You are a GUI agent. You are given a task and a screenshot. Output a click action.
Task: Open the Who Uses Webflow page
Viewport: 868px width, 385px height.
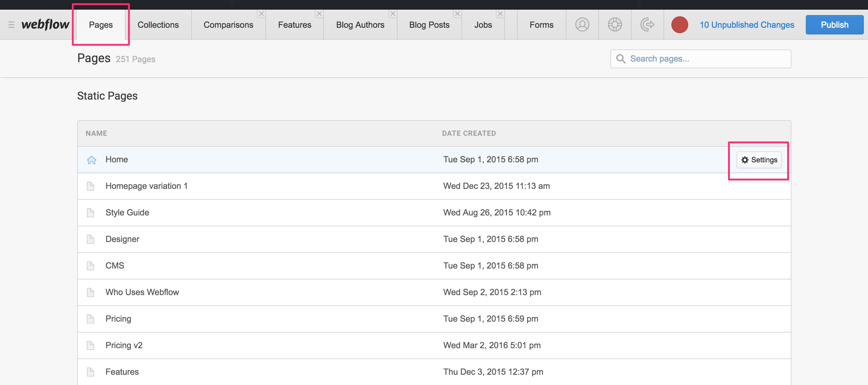pos(434,292)
